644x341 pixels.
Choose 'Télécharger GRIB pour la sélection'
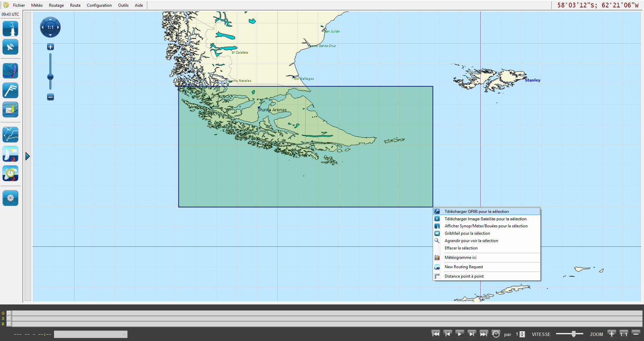(x=476, y=212)
